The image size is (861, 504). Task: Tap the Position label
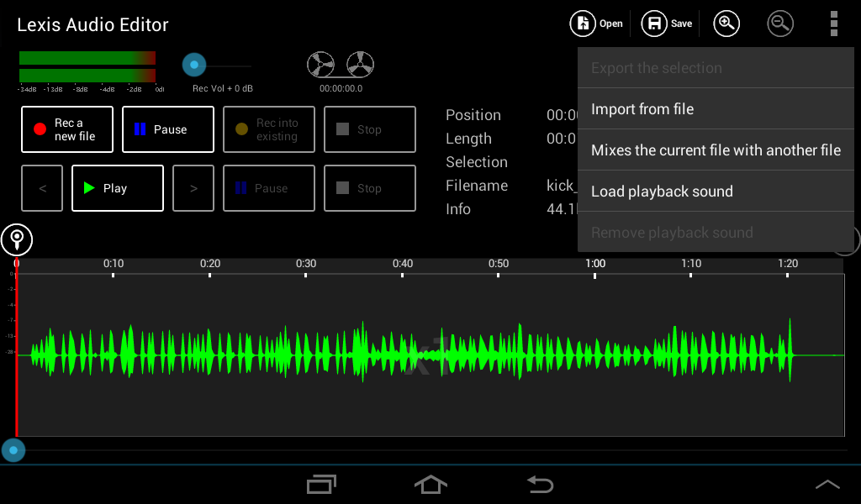[x=473, y=115]
